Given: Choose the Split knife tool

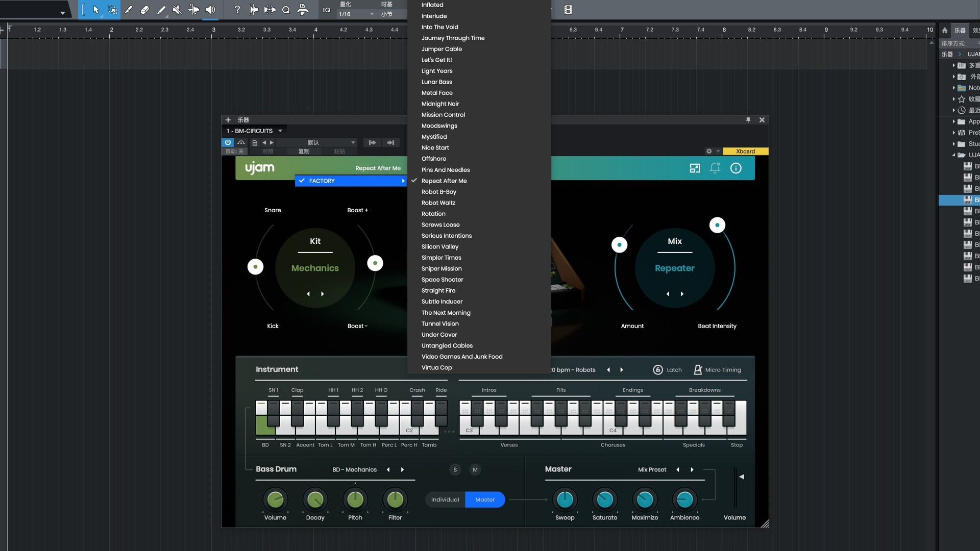Looking at the screenshot, I should pyautogui.click(x=129, y=10).
